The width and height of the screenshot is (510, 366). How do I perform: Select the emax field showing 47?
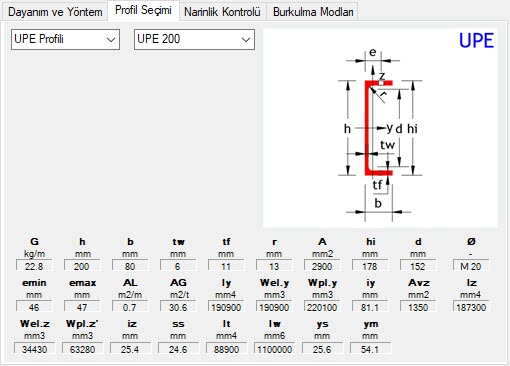point(82,307)
